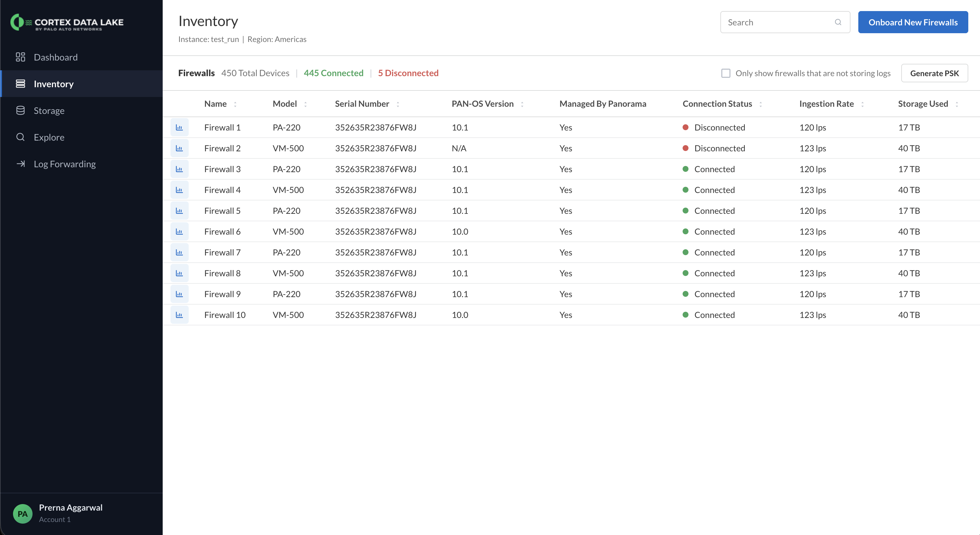980x535 pixels.
Task: Click the Firewall 1 name cell
Action: 222,128
